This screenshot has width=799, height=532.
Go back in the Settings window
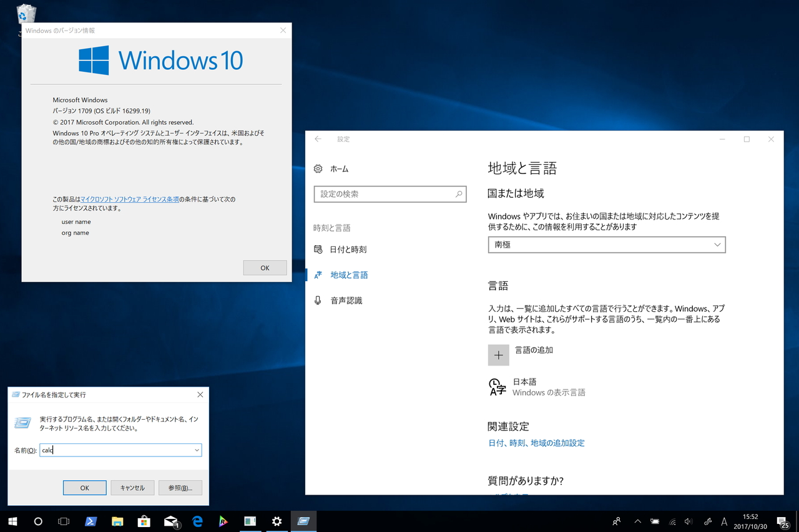(318, 139)
